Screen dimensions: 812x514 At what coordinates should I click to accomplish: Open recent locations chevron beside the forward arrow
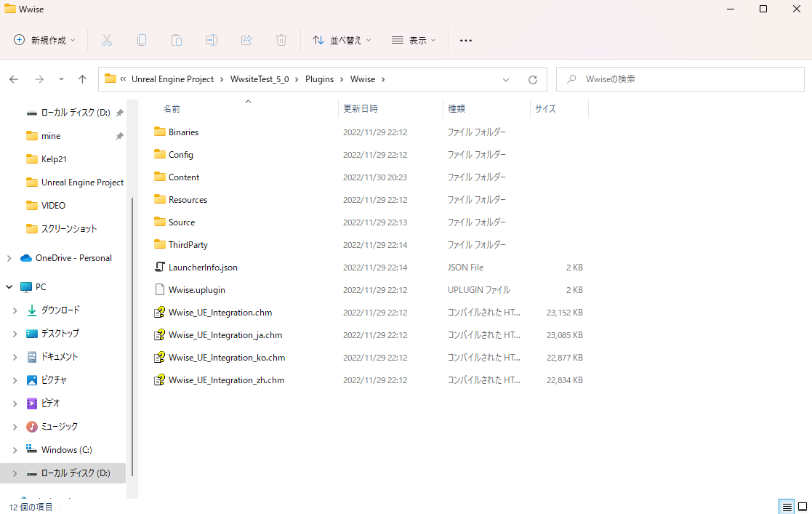(x=61, y=79)
